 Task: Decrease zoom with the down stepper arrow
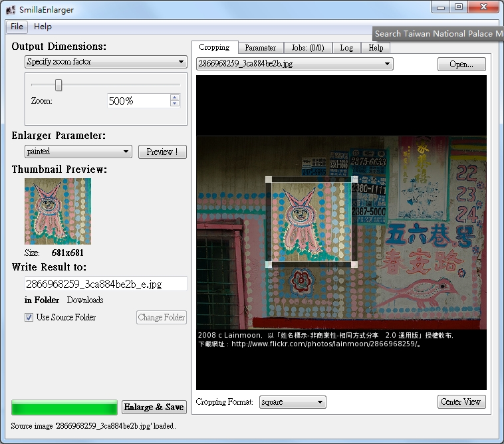tap(174, 104)
